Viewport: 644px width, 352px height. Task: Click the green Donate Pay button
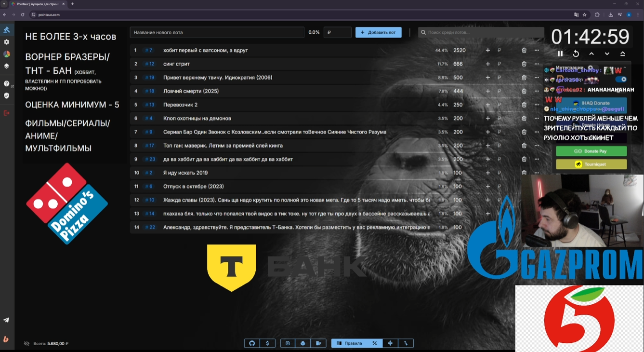point(591,151)
